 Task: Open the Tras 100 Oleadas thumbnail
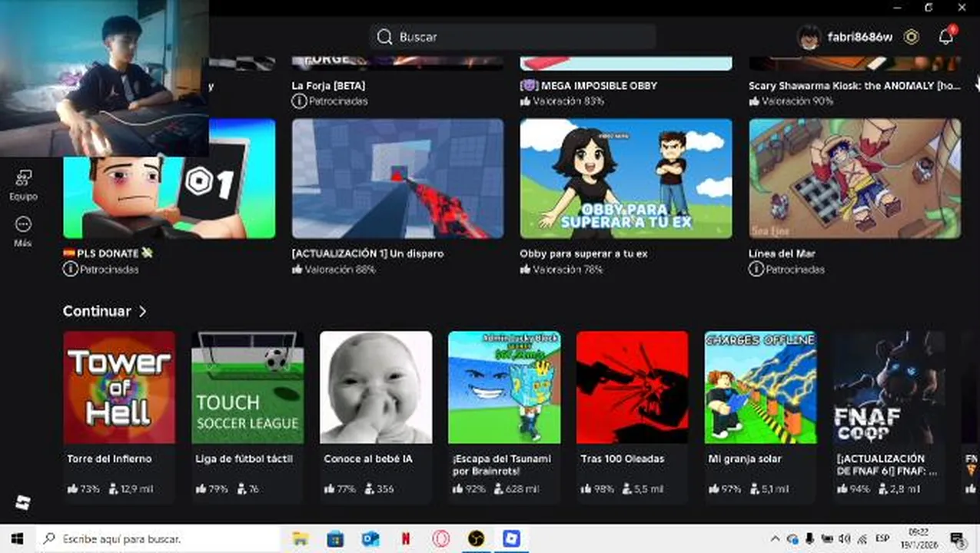[x=633, y=387]
